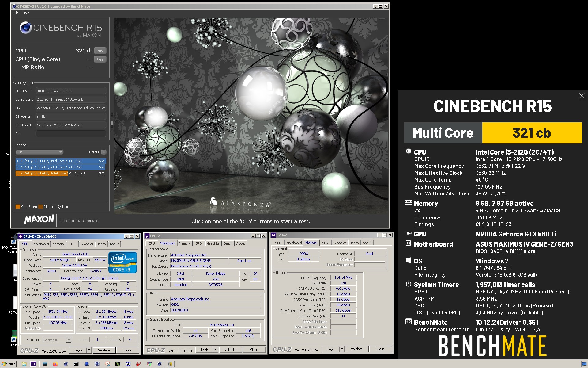This screenshot has height=368, width=588.
Task: Click the Snipping Tool scissors taskbar icon
Action: 107,364
